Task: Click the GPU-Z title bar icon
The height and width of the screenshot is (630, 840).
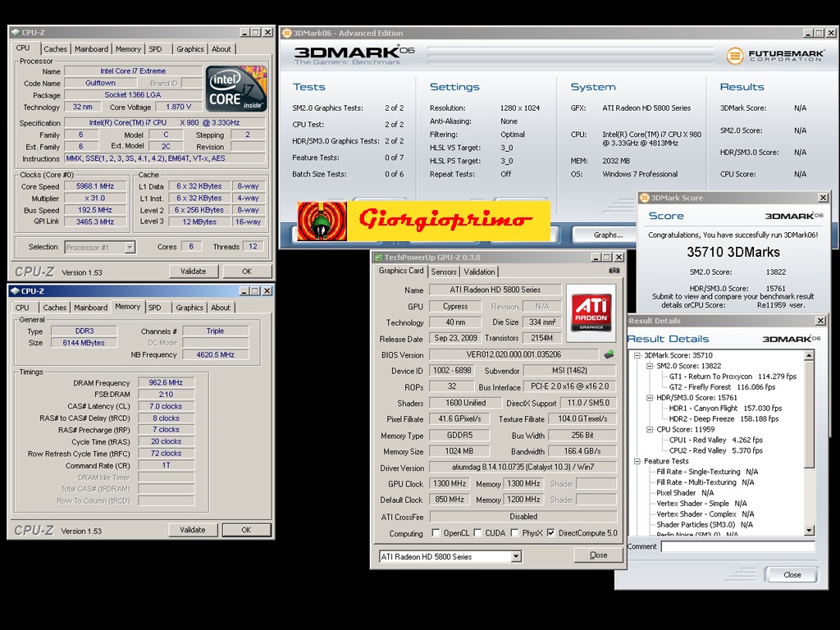Action: point(377,257)
